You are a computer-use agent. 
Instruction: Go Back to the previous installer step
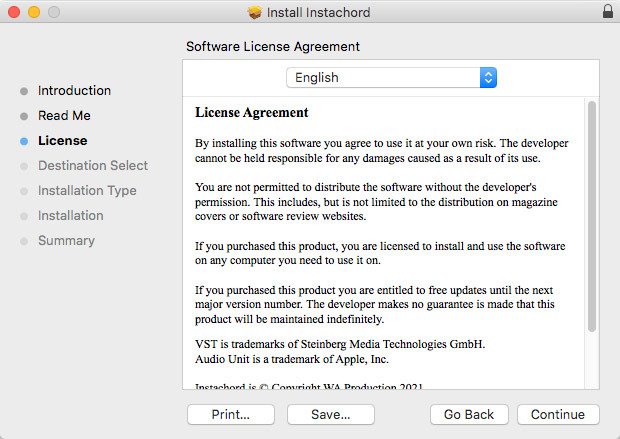[469, 414]
